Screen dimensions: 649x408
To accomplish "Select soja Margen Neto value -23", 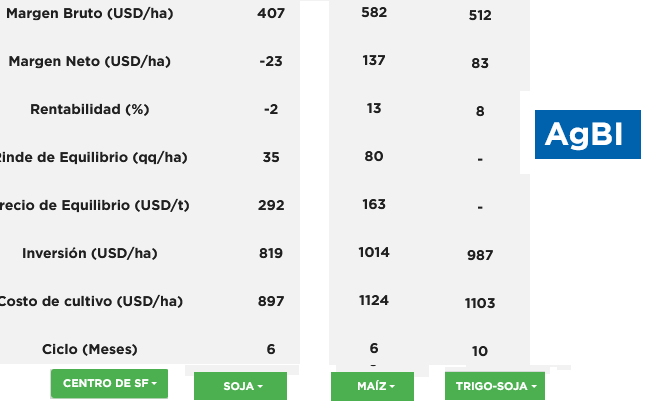I will tap(271, 61).
